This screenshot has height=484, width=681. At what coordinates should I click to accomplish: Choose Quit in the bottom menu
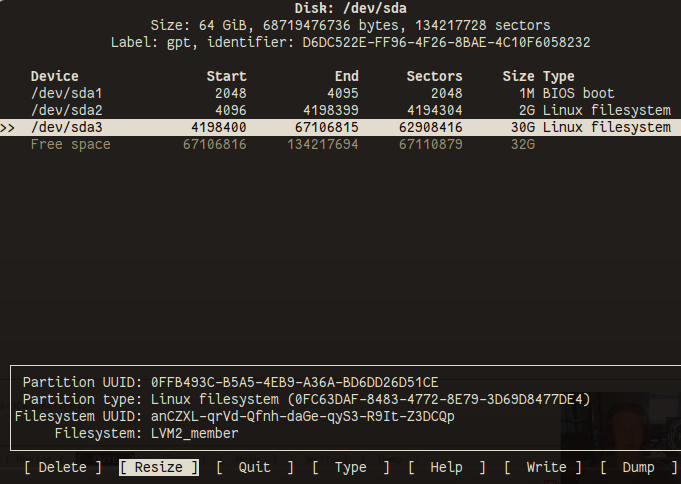point(254,467)
